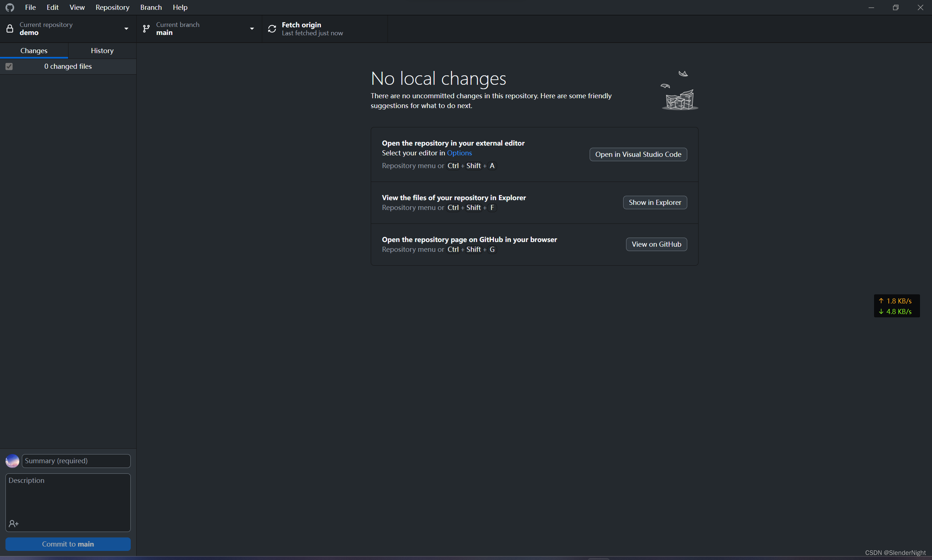Click the Fetch origin sync arrows icon
This screenshot has height=560, width=932.
[272, 29]
